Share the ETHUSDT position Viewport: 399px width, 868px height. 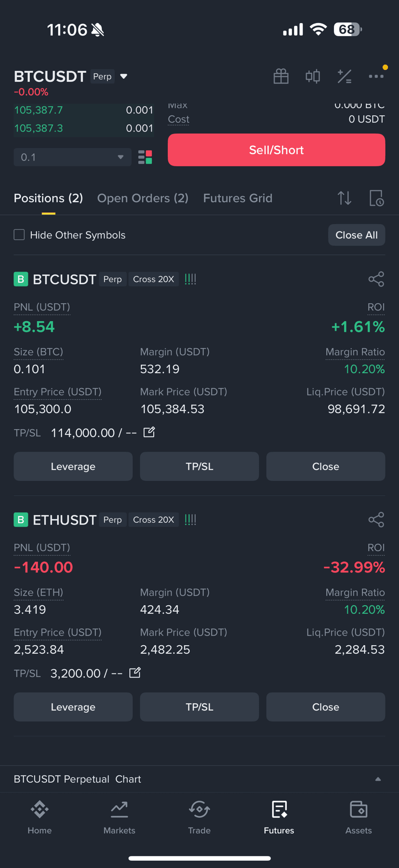pyautogui.click(x=376, y=520)
